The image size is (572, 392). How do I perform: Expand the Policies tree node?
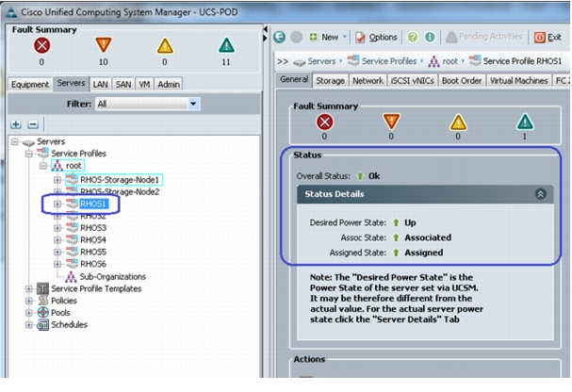[29, 301]
